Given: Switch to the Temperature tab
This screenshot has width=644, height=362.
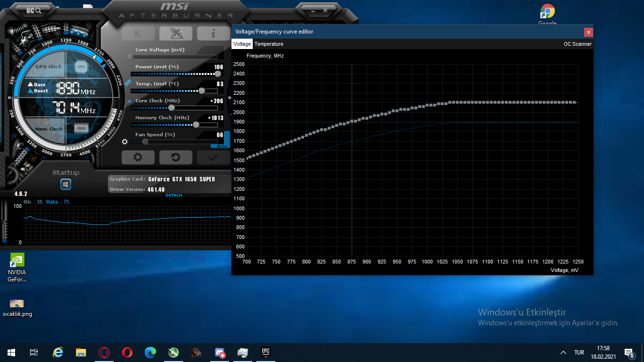Looking at the screenshot, I should click(x=269, y=44).
